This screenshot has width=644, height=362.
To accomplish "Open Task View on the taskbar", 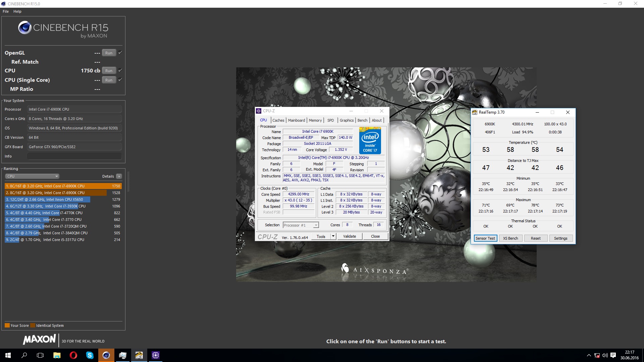I will pyautogui.click(x=40, y=355).
